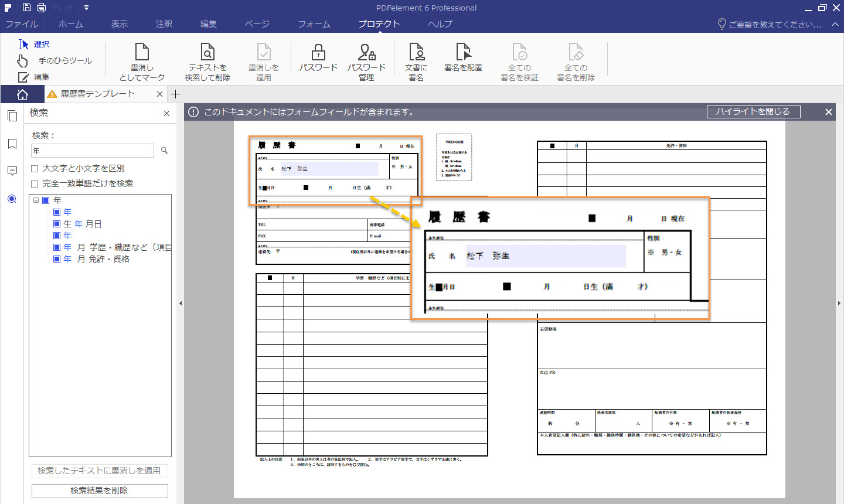
Task: Open the search sidebar panel icon
Action: pyautogui.click(x=12, y=199)
